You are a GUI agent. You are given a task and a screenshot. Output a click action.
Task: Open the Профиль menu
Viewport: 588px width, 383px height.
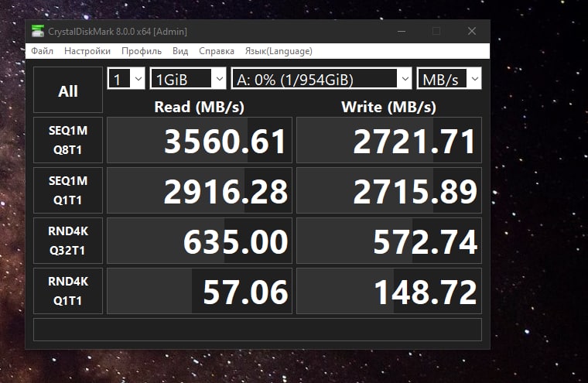pos(142,51)
